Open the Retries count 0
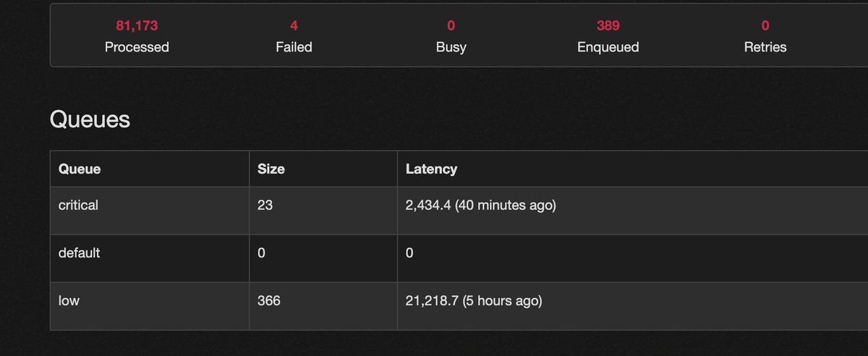Screen dimensions: 868x356 click(765, 26)
